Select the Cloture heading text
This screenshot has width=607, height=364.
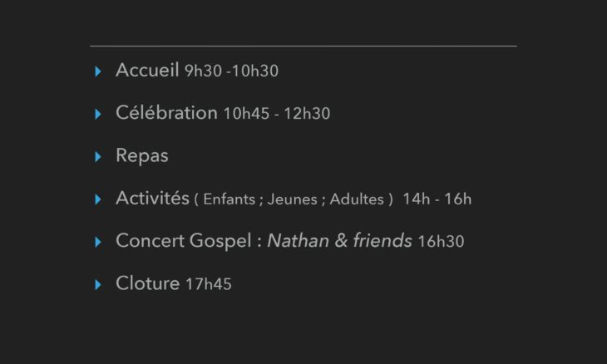(147, 283)
